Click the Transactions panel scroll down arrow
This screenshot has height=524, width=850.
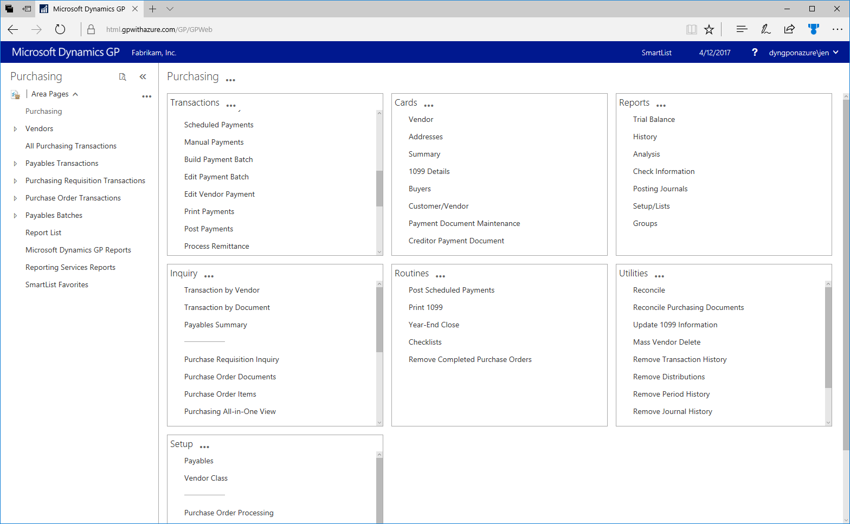click(x=379, y=252)
